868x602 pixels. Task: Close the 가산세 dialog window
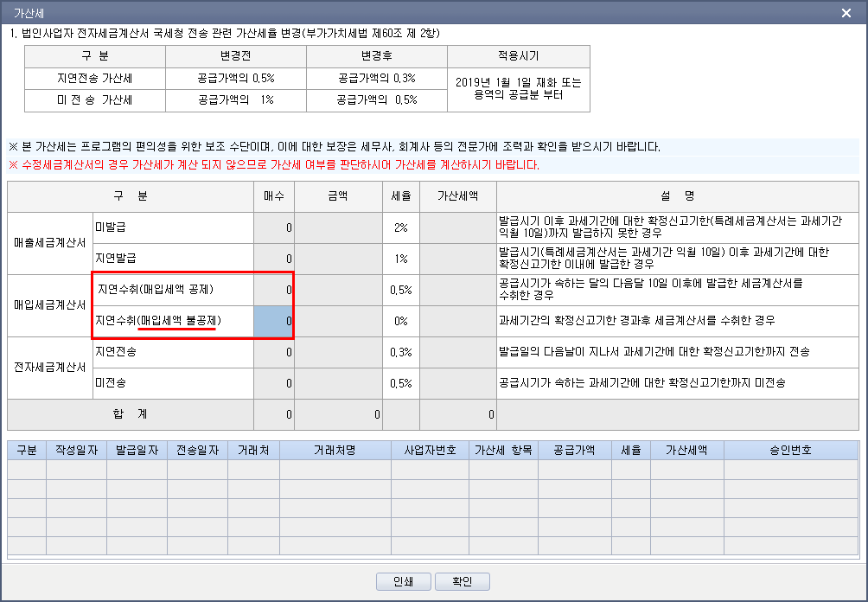tap(846, 13)
